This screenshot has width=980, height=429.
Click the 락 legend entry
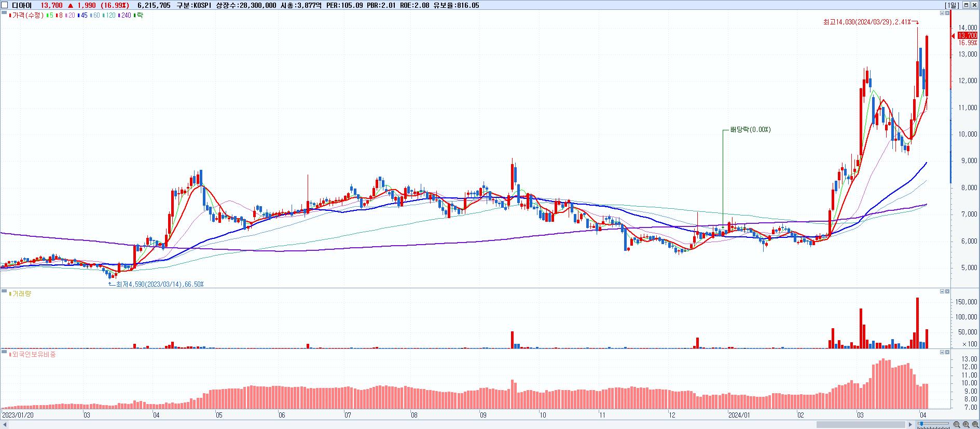point(139,16)
